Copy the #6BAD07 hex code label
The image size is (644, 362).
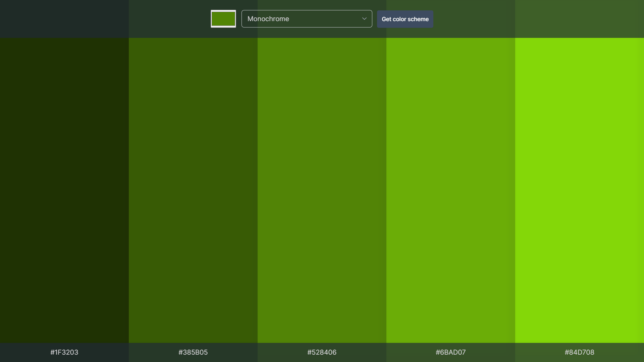click(451, 352)
